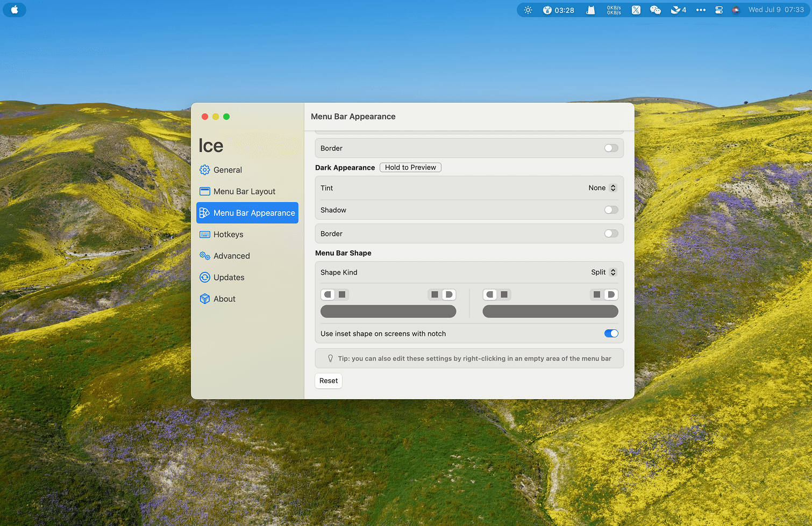The width and height of the screenshot is (812, 526).
Task: Change Shape Kind via the Split dropdown
Action: [603, 272]
